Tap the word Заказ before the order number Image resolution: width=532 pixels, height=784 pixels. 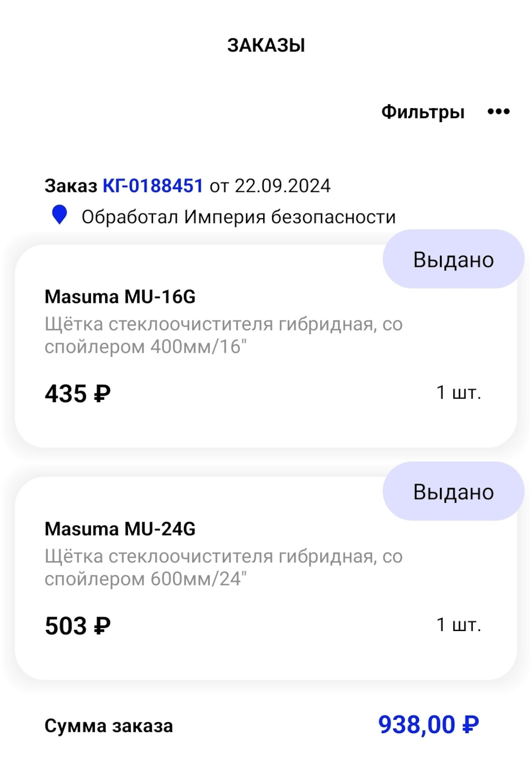point(71,186)
